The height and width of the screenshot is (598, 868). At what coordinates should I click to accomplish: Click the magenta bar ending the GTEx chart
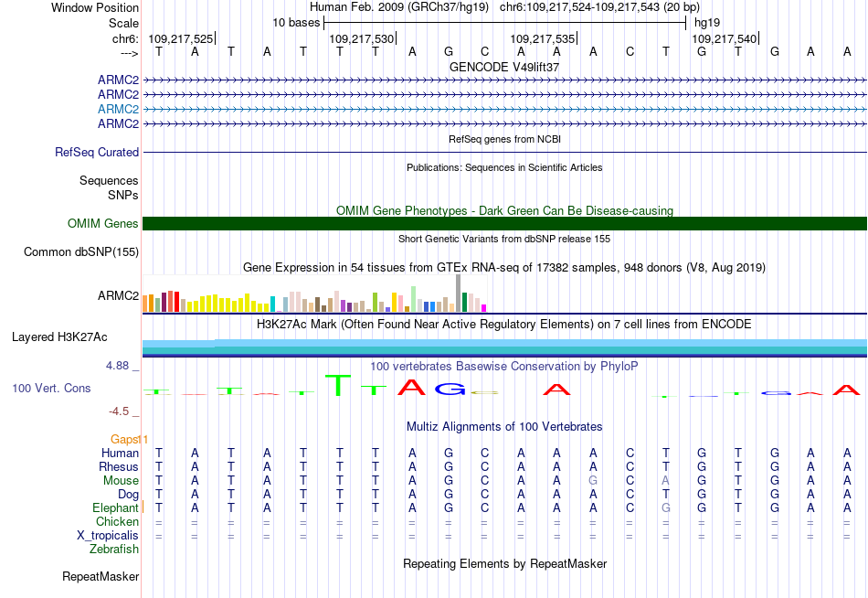coord(484,308)
